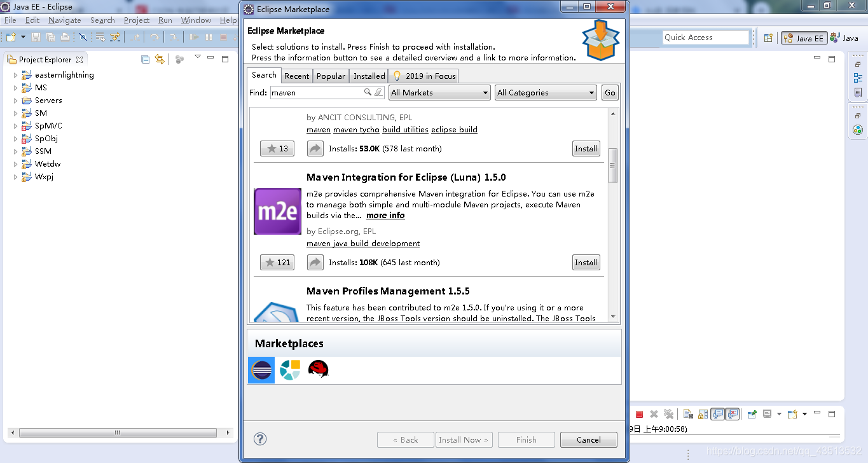Click the Task List icon in right trim
The width and height of the screenshot is (868, 463).
click(858, 92)
